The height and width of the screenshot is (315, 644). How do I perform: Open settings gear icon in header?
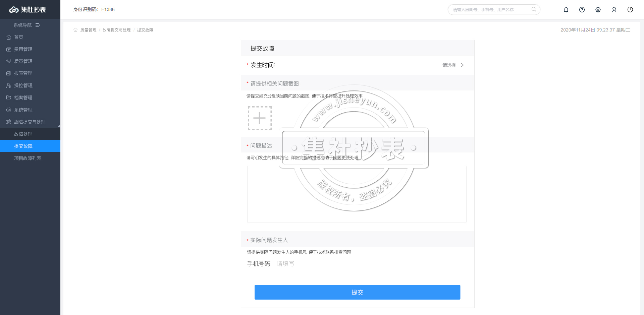coord(598,10)
